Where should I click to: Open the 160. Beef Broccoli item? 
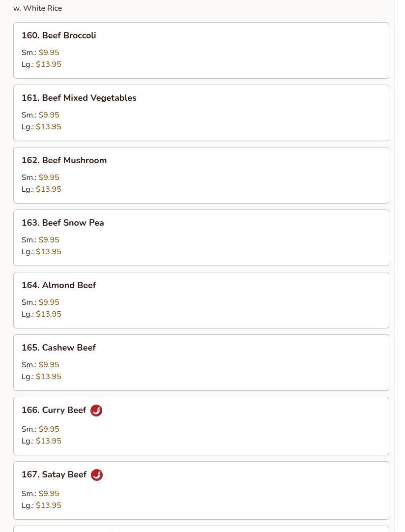58,35
